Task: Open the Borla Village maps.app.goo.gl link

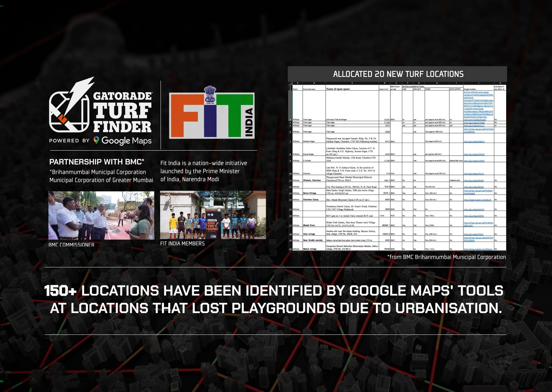Action: pyautogui.click(x=478, y=192)
